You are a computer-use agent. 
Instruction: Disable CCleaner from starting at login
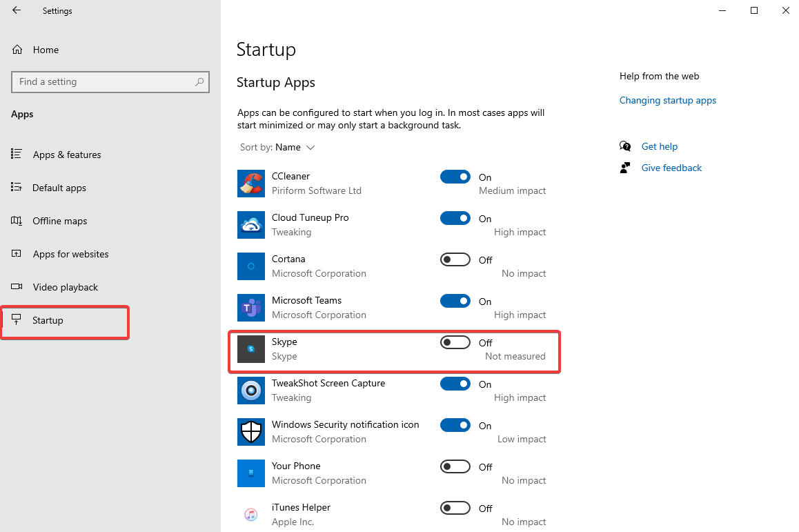pyautogui.click(x=455, y=177)
